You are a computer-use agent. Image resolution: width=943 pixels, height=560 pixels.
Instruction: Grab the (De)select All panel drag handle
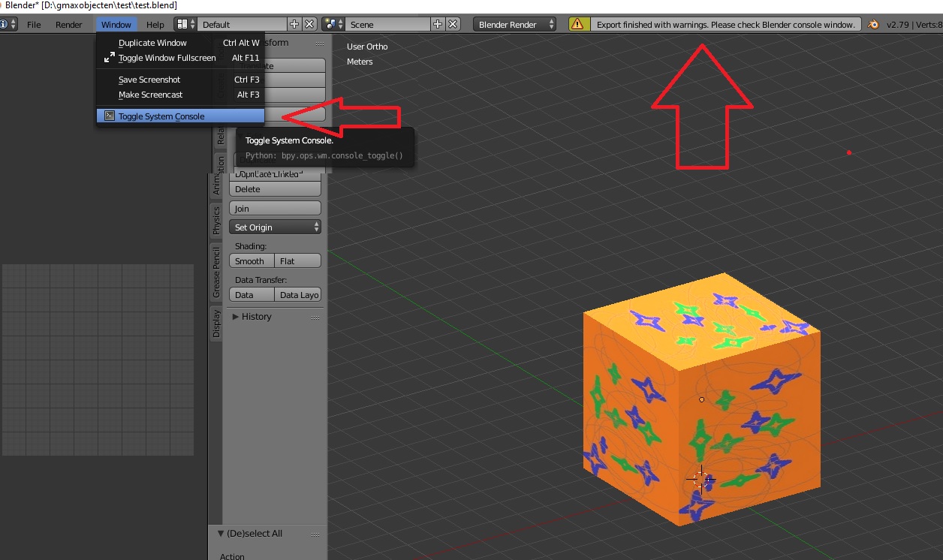pos(315,534)
